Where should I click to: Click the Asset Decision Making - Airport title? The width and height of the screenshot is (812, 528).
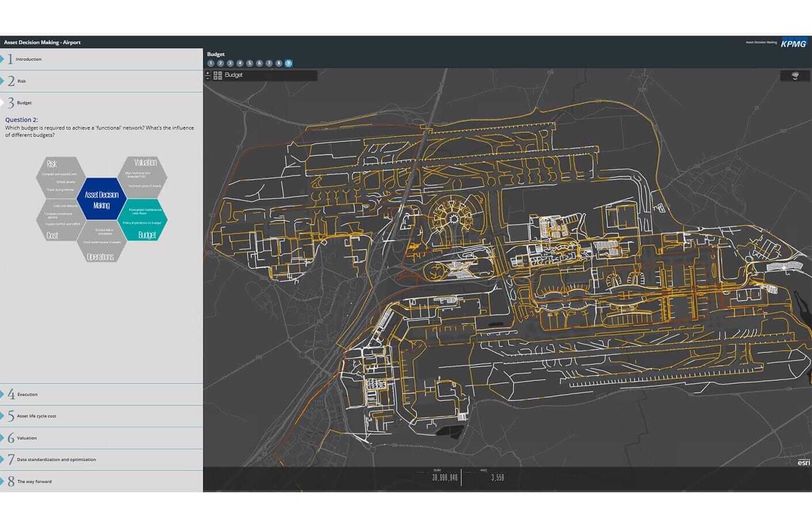click(x=42, y=42)
